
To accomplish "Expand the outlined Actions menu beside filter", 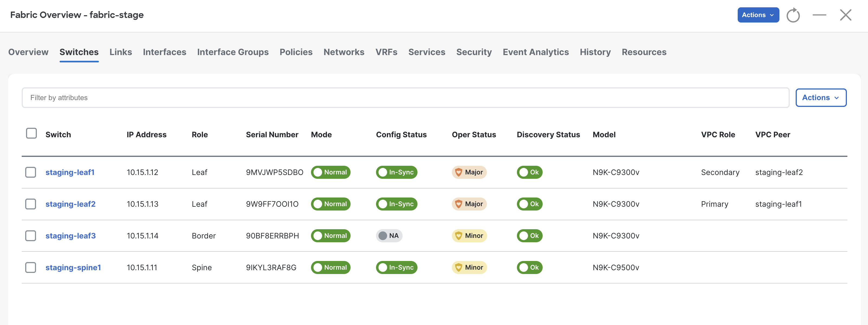I will [821, 98].
